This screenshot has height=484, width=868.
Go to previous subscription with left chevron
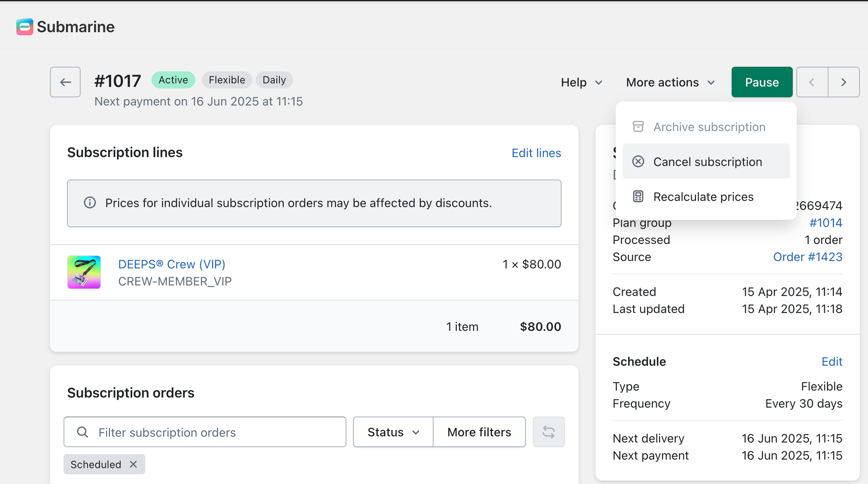tap(812, 82)
